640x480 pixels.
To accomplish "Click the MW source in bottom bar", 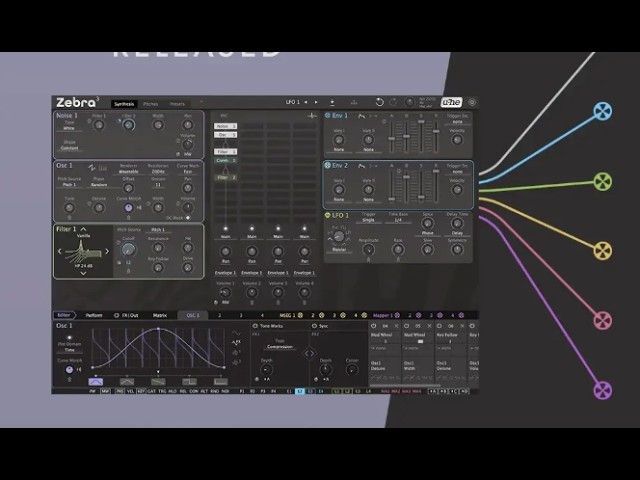I will click(x=105, y=391).
